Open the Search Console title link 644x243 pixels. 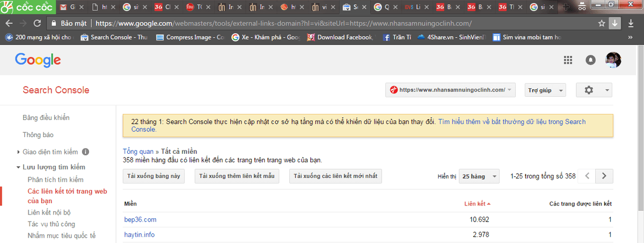(x=56, y=90)
